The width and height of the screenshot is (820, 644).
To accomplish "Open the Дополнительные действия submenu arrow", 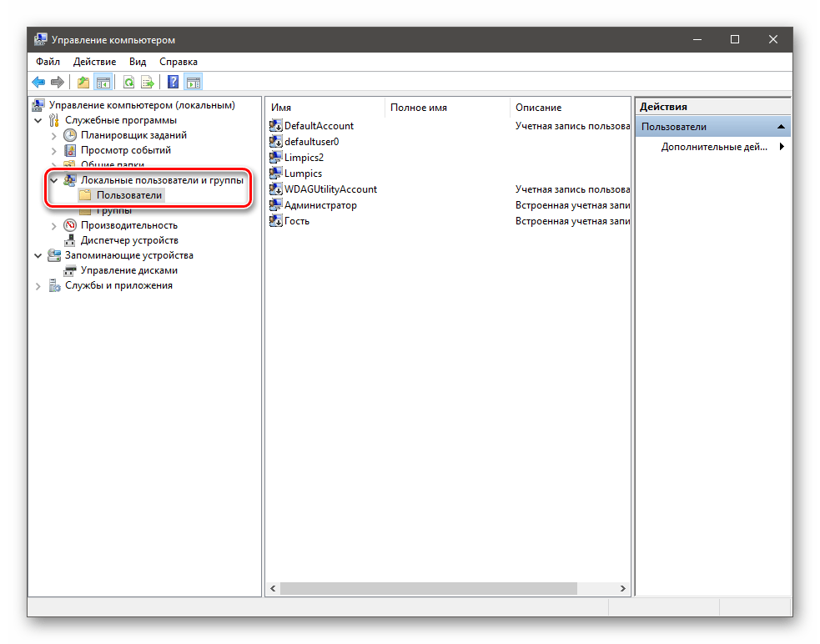I will 782,147.
